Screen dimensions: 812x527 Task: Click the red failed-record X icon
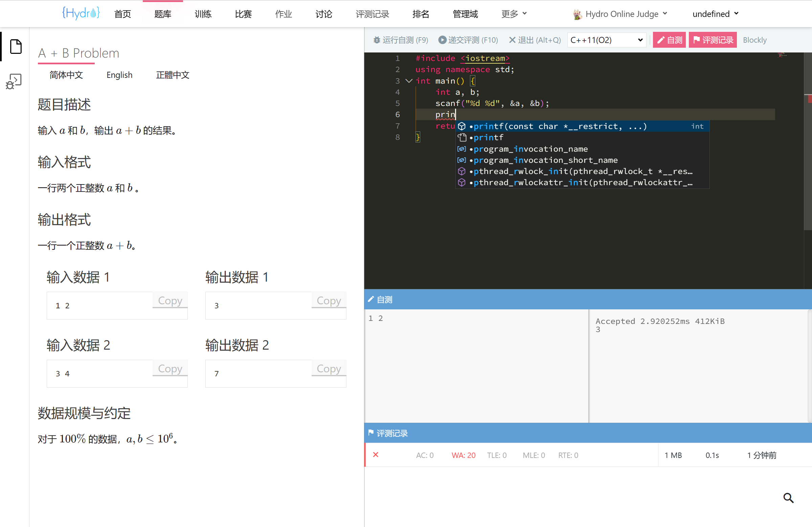tap(376, 455)
